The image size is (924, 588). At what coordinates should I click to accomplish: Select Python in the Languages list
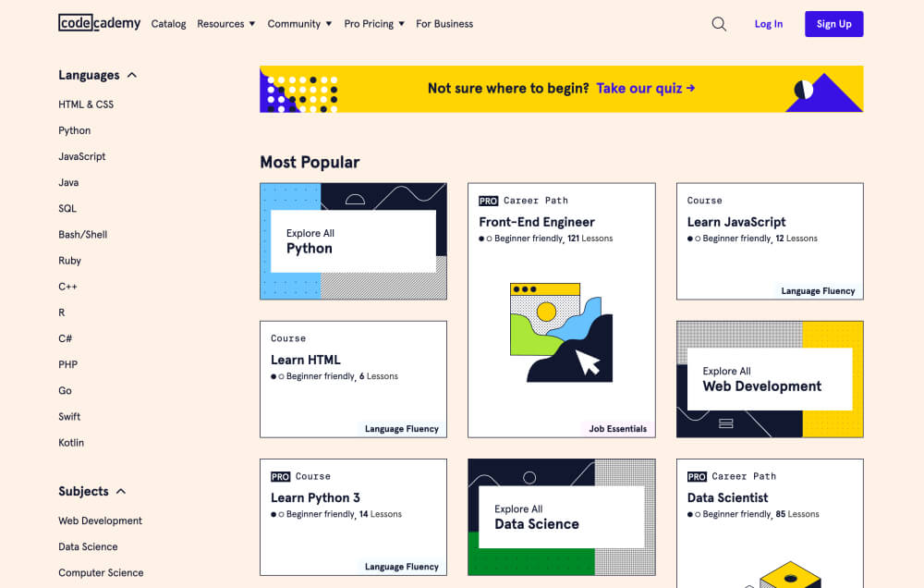[x=74, y=130]
